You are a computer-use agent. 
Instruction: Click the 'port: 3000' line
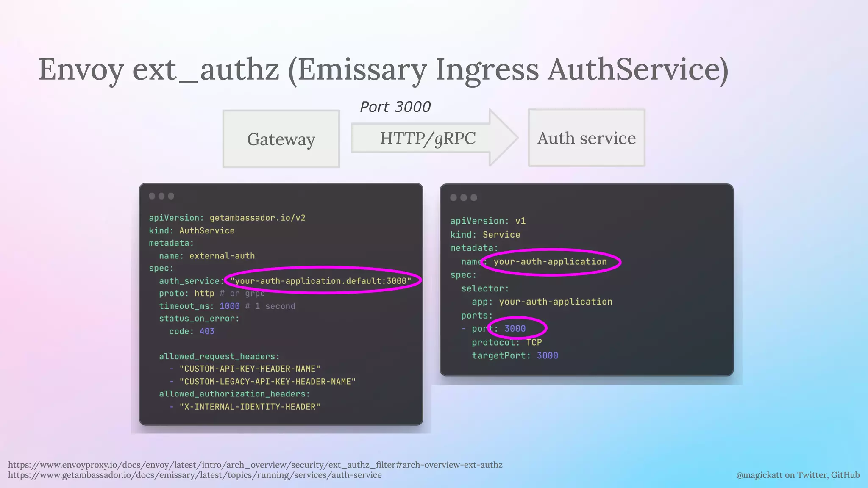[x=498, y=329]
